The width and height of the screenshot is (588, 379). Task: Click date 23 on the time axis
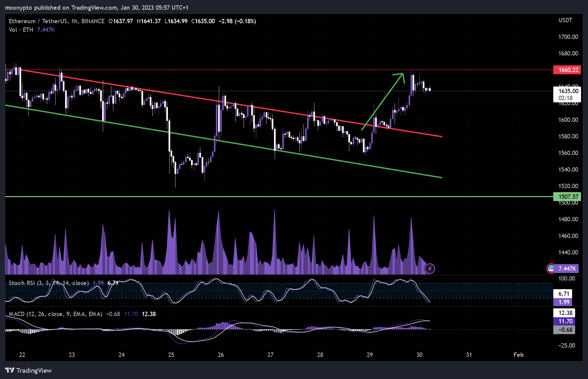pyautogui.click(x=72, y=355)
